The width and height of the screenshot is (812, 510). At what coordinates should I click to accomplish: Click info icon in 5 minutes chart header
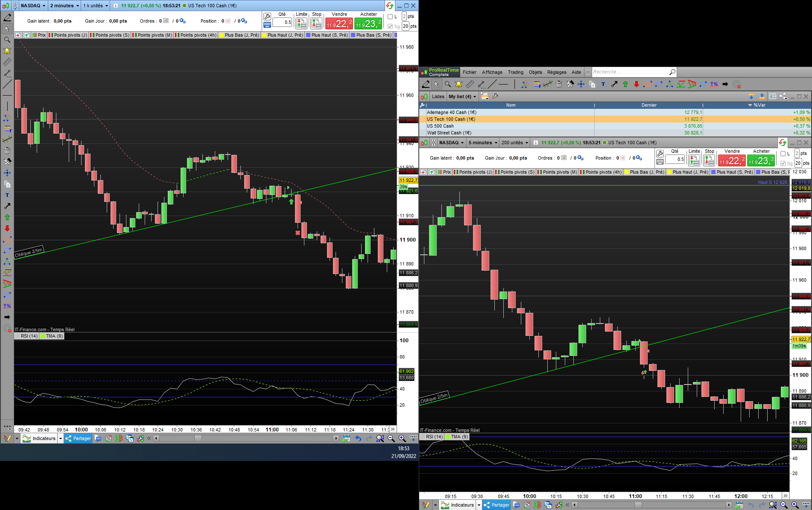click(535, 143)
